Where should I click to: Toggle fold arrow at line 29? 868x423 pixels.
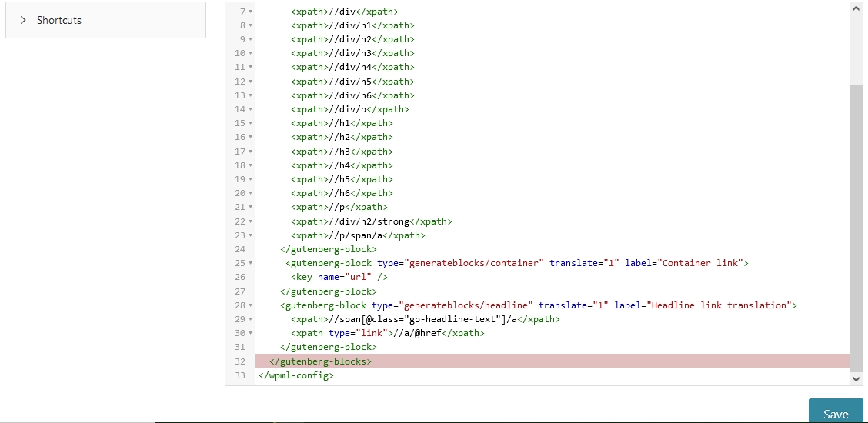click(250, 319)
